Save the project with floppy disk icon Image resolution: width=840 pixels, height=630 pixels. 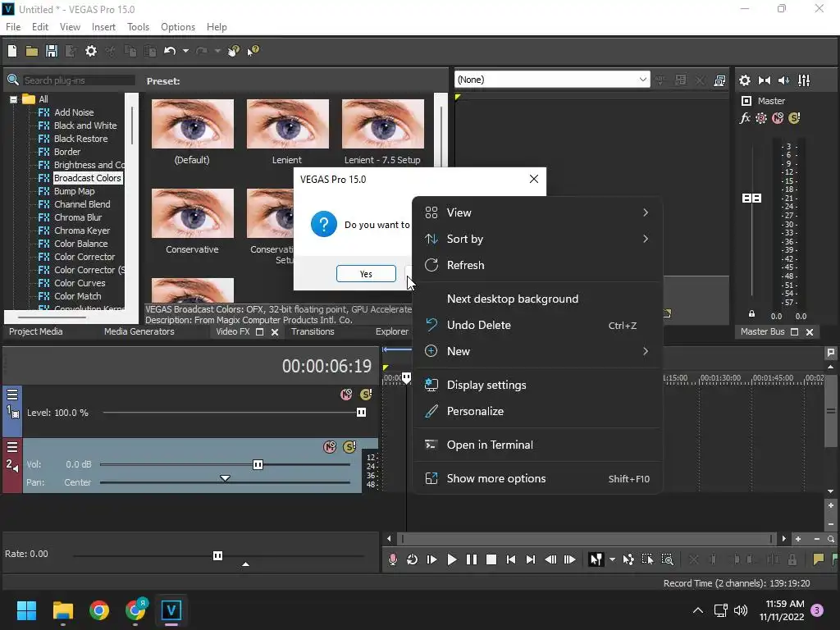coord(52,51)
